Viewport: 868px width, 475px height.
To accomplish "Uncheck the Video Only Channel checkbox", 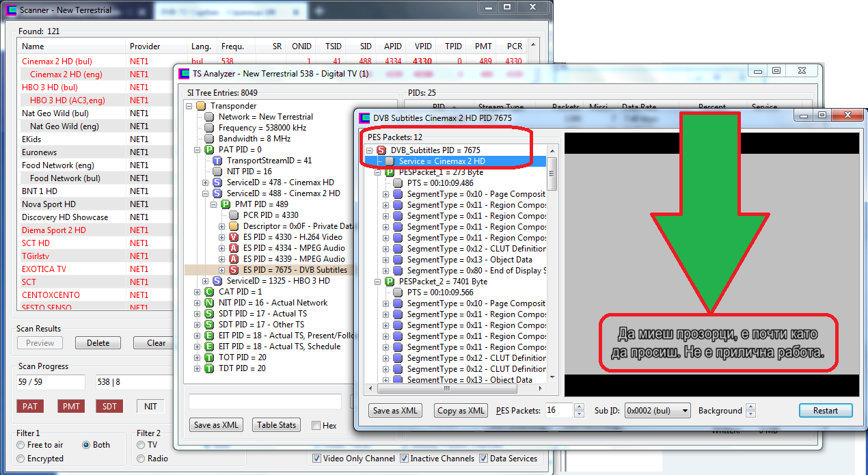I will click(316, 459).
